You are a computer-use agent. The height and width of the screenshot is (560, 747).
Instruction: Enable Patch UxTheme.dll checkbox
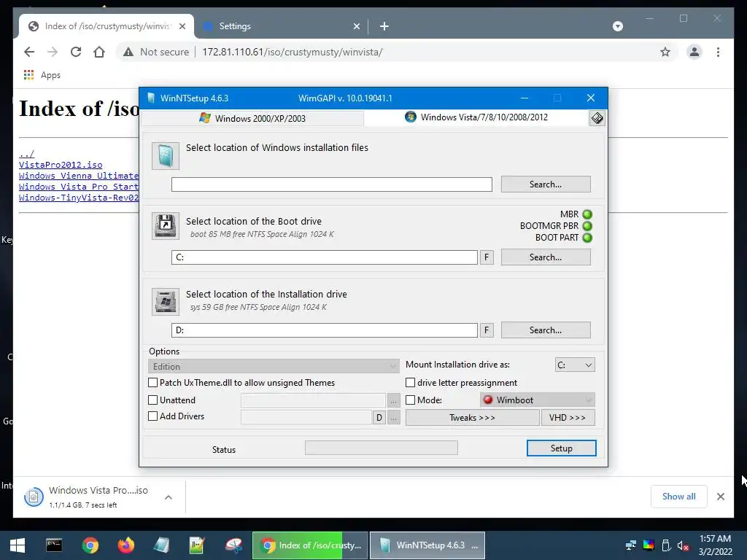coord(153,382)
